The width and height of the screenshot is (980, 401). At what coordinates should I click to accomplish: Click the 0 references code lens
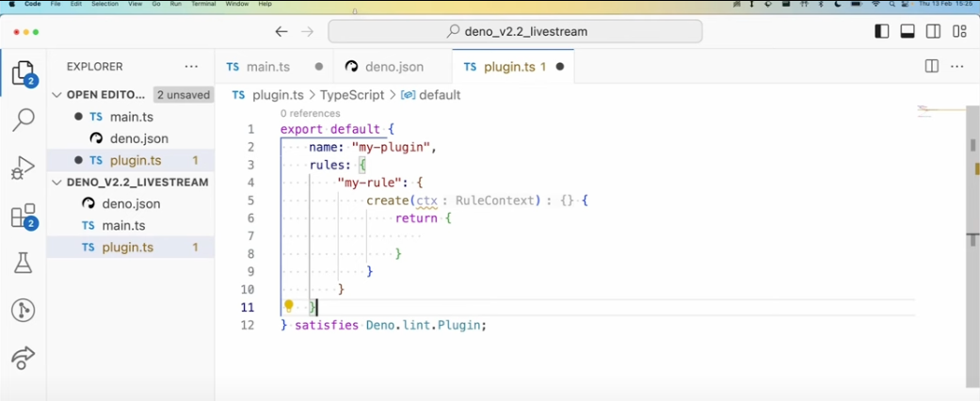(x=310, y=114)
